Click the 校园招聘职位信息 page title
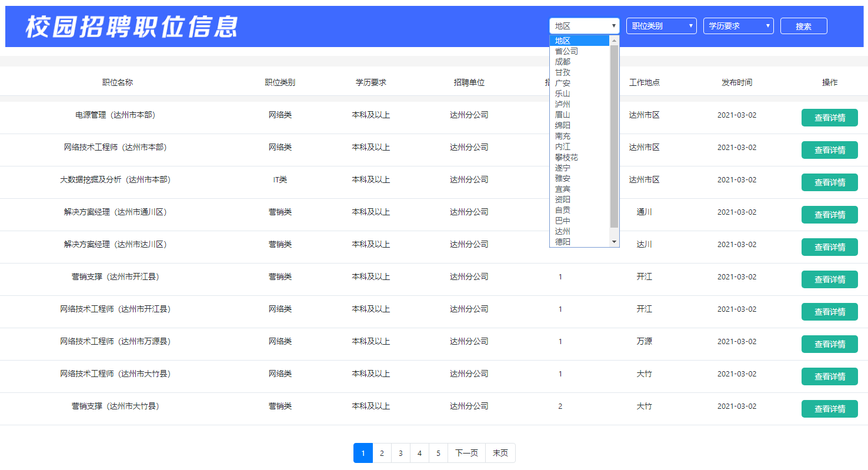Viewport: 868px width, 470px height. coord(132,27)
